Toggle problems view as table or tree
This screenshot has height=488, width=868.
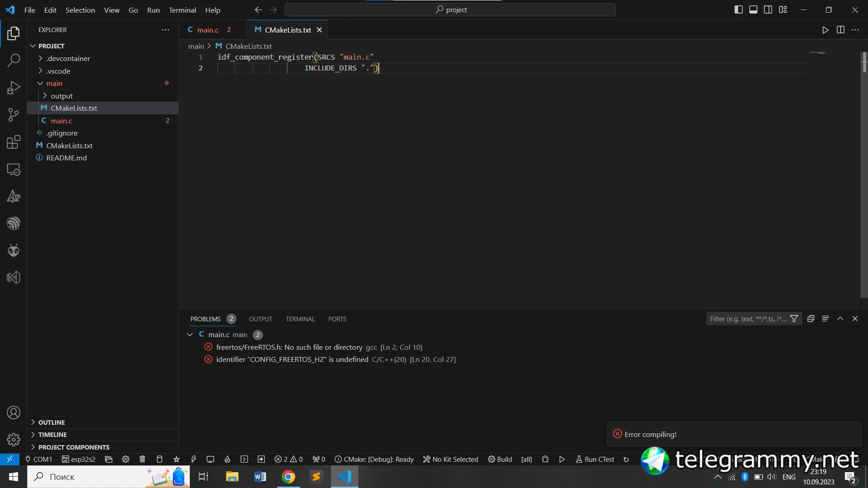pos(826,319)
